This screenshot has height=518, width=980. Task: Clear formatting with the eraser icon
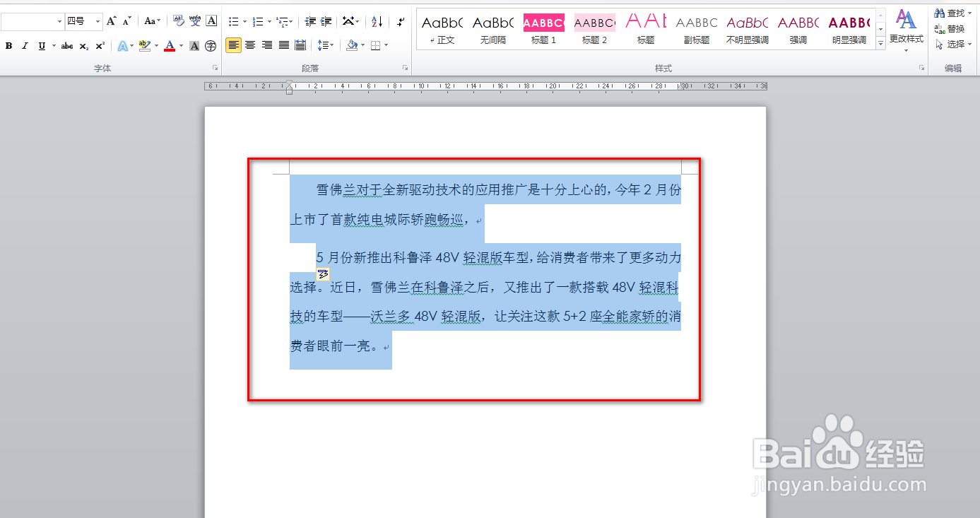(178, 21)
